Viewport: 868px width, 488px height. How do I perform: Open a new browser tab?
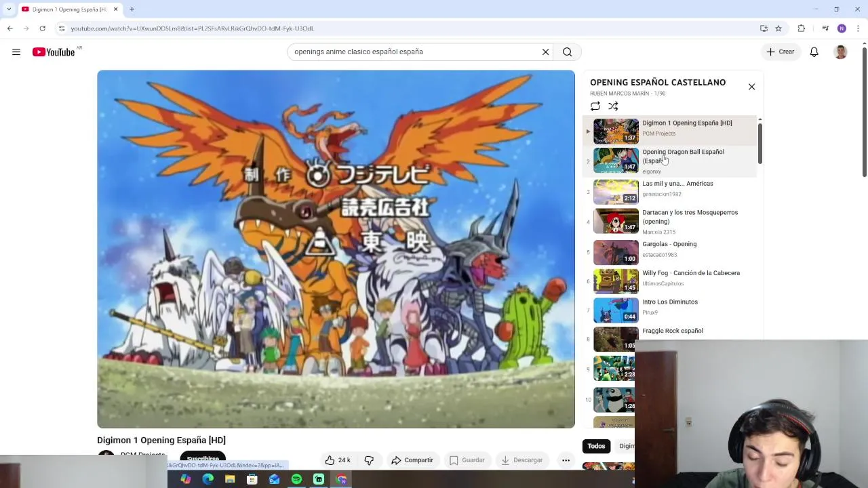pyautogui.click(x=132, y=9)
